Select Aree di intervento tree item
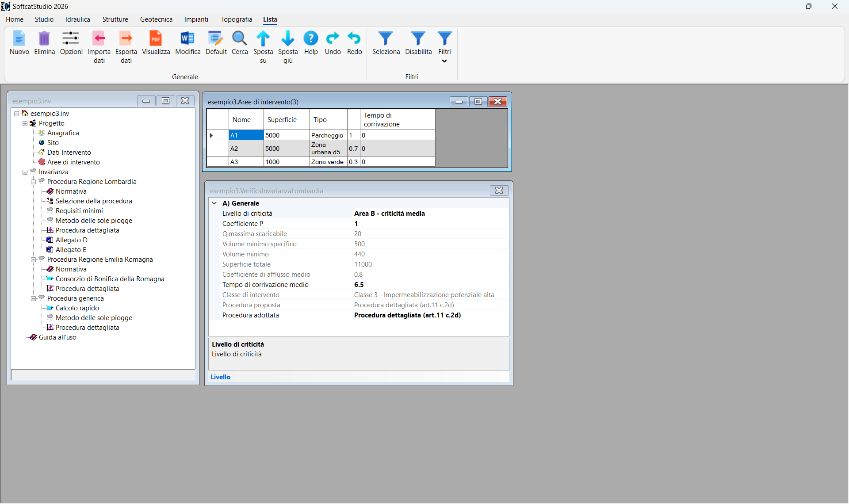The width and height of the screenshot is (849, 504). [x=73, y=162]
